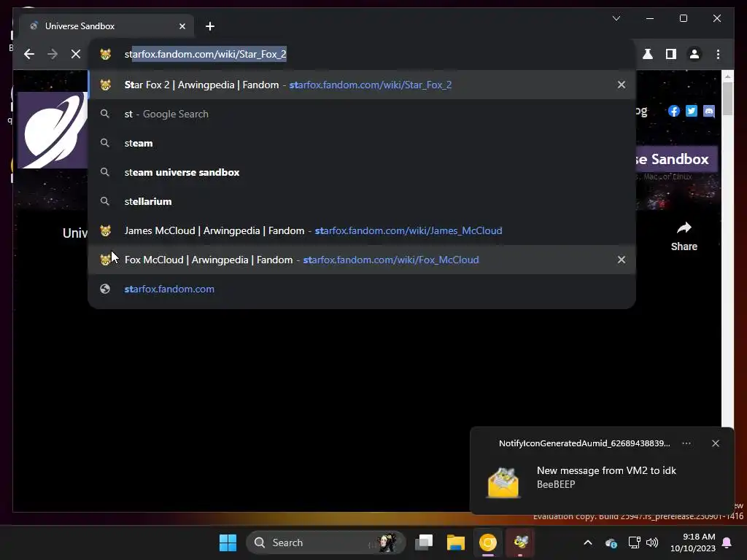747x560 pixels.
Task: Click the address bar URL text
Action: 205,54
